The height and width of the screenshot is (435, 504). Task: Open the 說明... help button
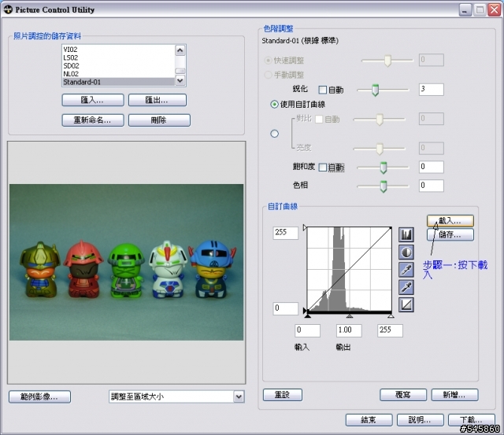pos(420,420)
